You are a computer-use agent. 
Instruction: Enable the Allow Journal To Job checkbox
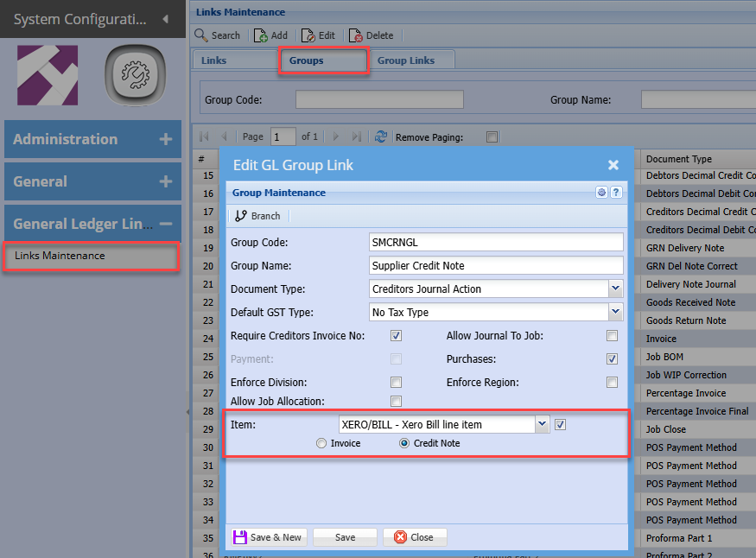(612, 335)
